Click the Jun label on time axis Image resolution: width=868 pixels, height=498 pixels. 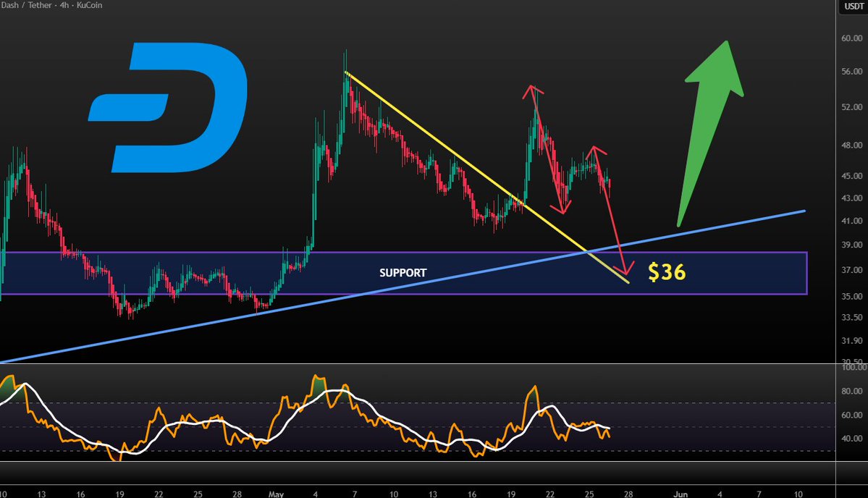(681, 494)
